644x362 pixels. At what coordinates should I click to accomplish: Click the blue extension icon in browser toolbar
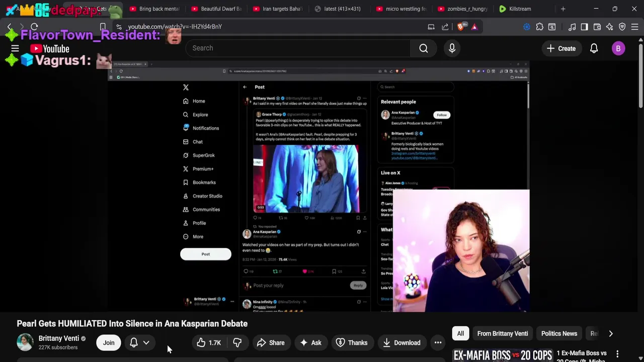click(527, 27)
